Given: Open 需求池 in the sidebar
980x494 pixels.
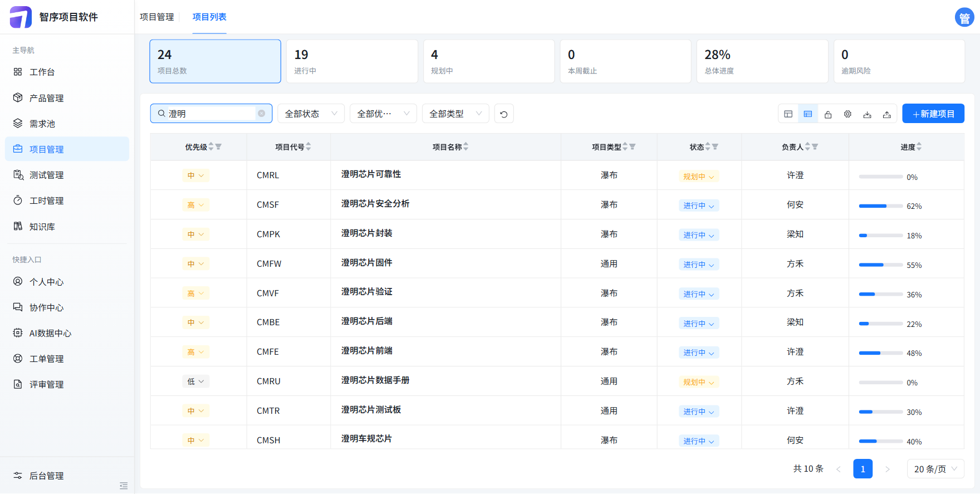Looking at the screenshot, I should (x=67, y=124).
